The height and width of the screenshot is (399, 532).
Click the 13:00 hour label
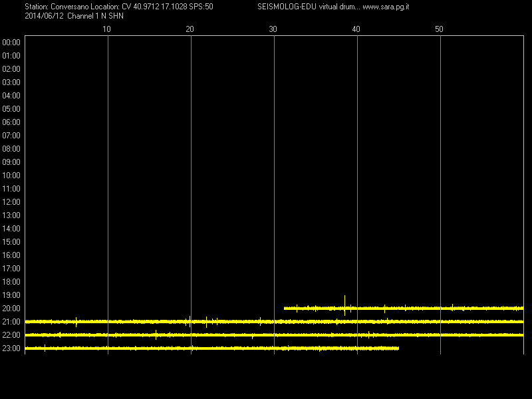(x=11, y=215)
